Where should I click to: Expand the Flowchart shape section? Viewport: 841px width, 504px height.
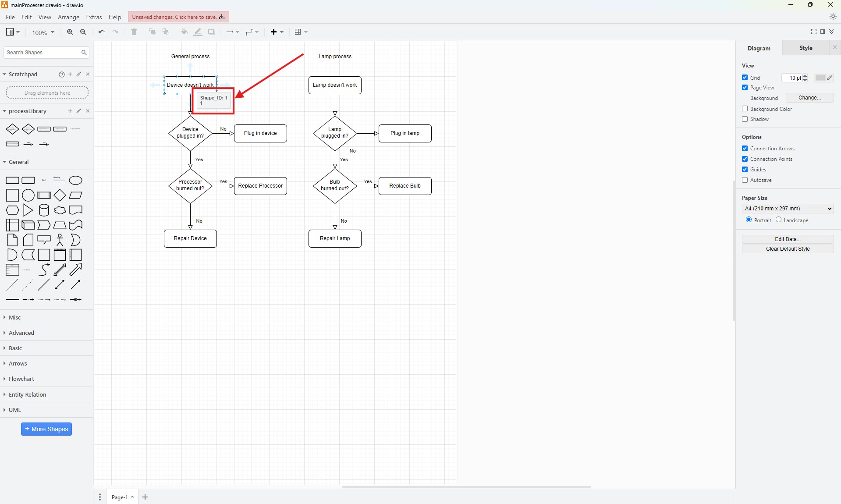21,379
